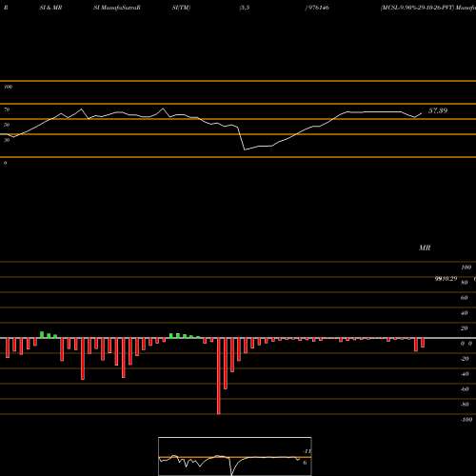
Task: Click the RSI line's lowest dip point
Action: [245, 149]
